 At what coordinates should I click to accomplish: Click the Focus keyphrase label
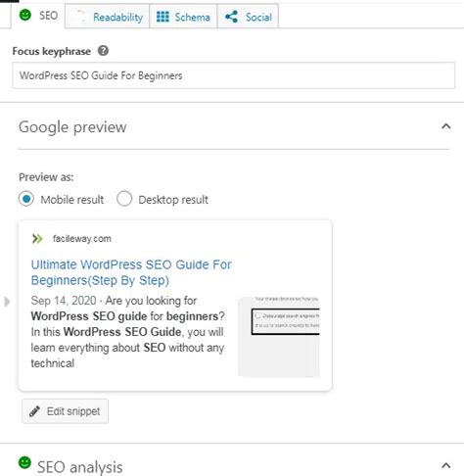pyautogui.click(x=52, y=51)
